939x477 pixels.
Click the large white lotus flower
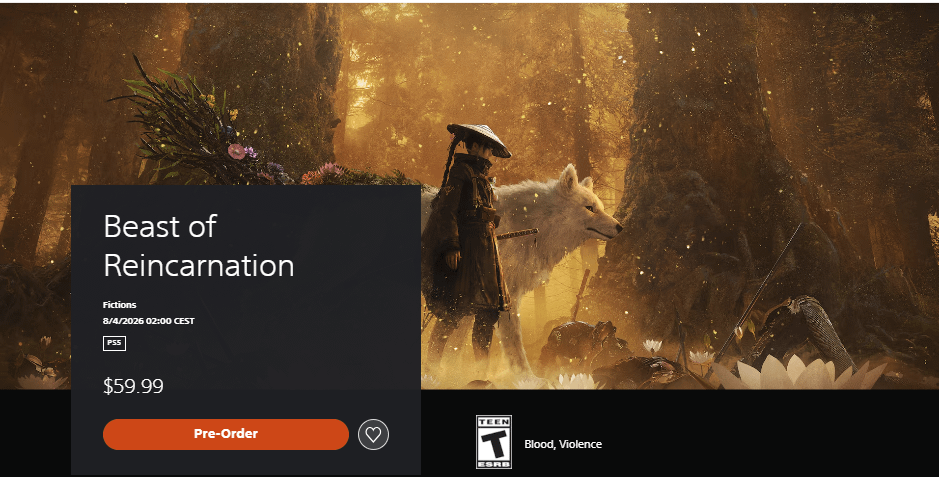796,372
